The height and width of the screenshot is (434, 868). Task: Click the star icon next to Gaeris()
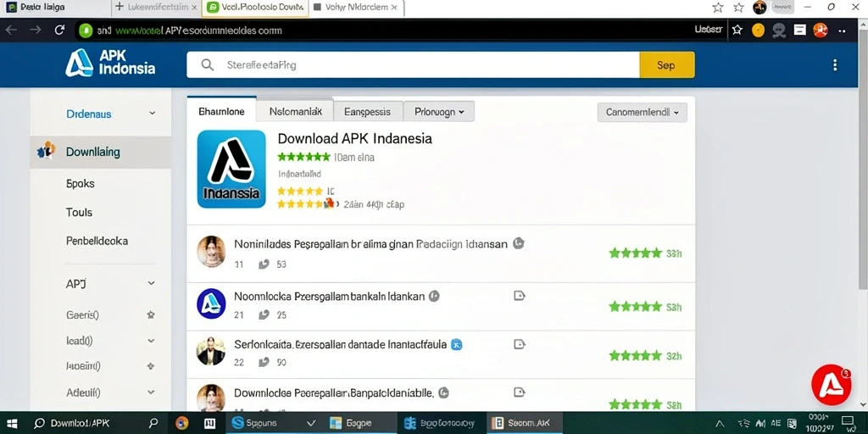point(151,315)
